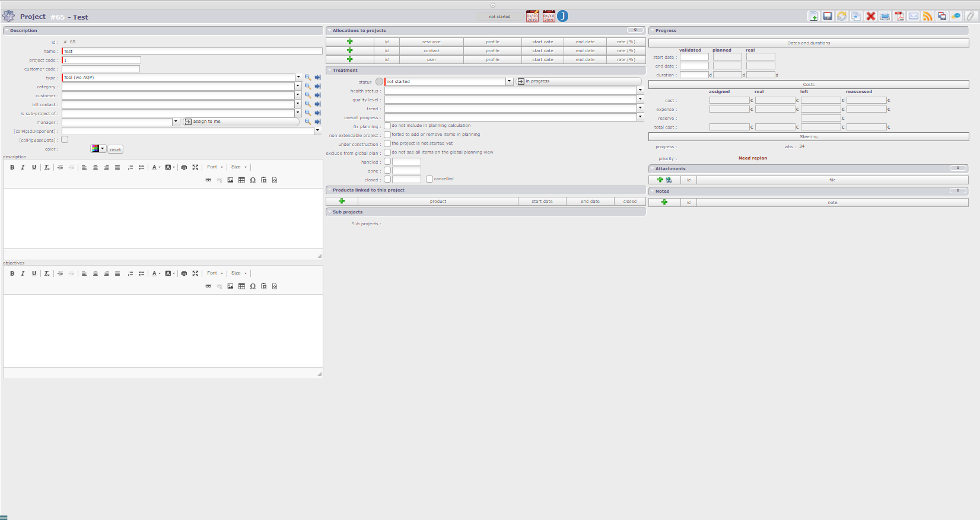The image size is (980, 520).
Task: Open the project color picker swatch
Action: (97, 149)
